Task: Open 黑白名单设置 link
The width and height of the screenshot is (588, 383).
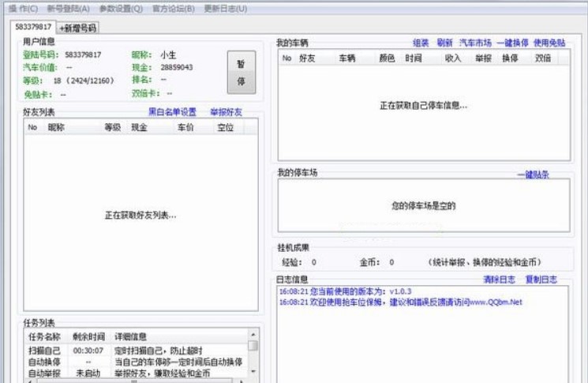Action: pos(172,112)
